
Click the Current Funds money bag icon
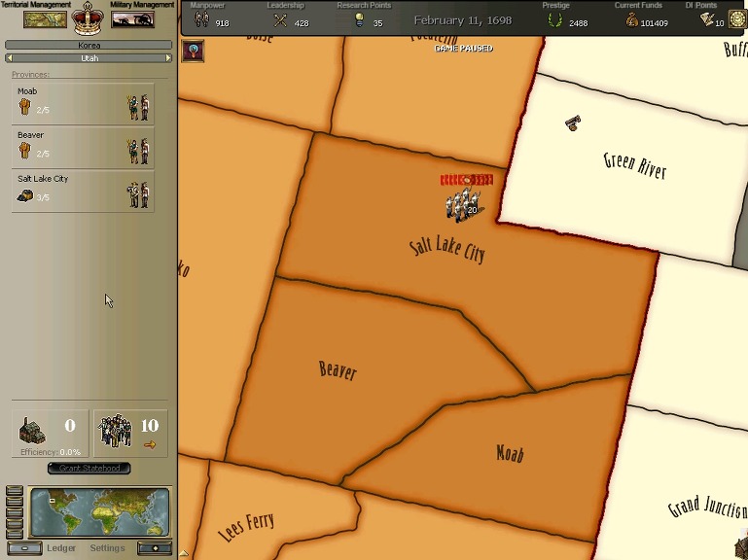click(x=631, y=21)
